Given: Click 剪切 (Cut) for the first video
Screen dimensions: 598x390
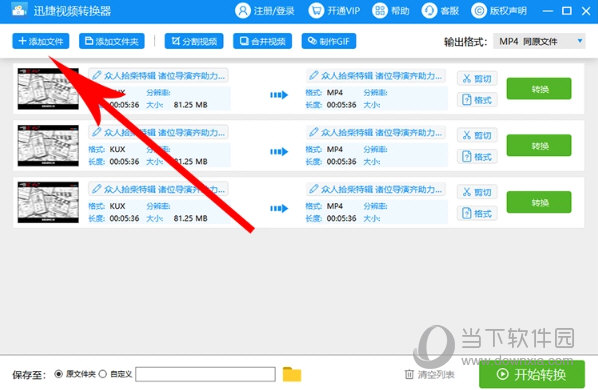Looking at the screenshot, I should [x=477, y=79].
